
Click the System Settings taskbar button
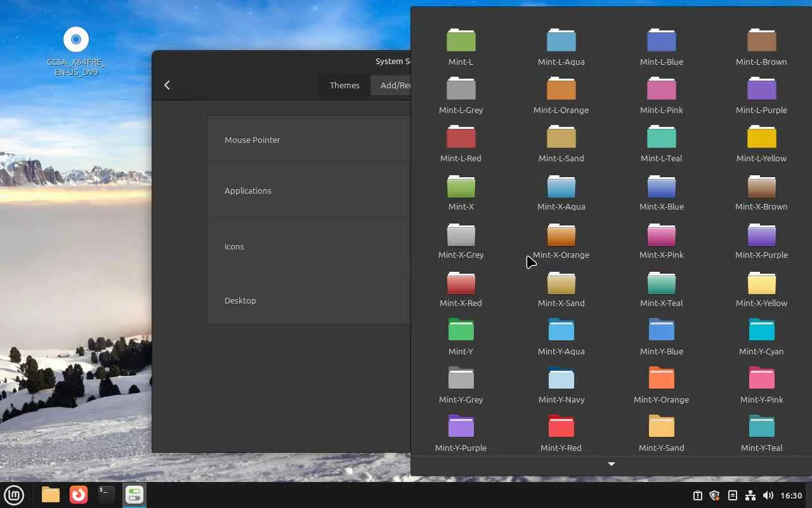click(134, 495)
